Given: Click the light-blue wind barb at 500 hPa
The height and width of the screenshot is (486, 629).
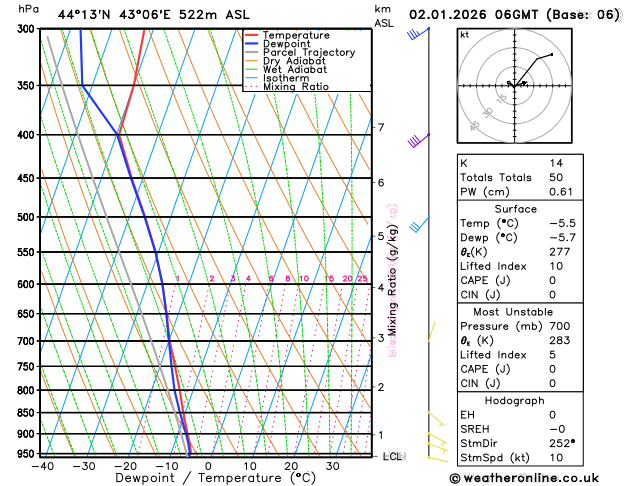Looking at the screenshot, I should (x=419, y=224).
